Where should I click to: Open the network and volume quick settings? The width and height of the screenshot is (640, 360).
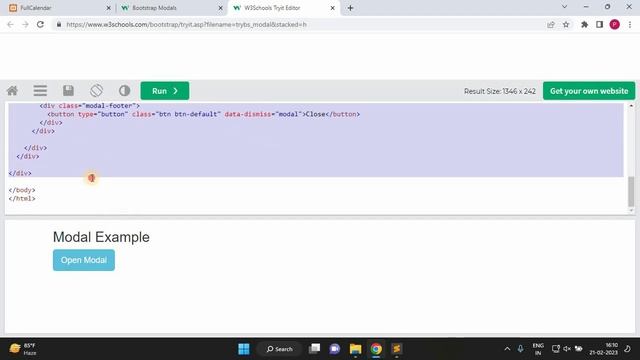tap(567, 349)
